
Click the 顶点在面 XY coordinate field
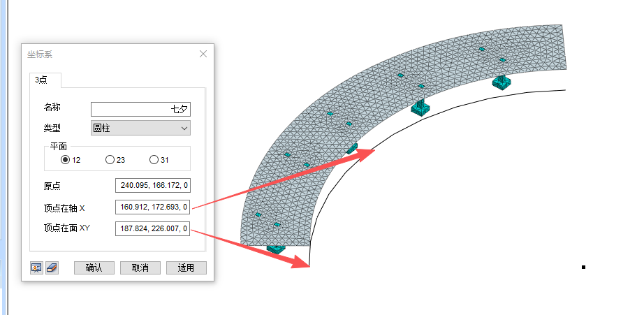(x=153, y=228)
